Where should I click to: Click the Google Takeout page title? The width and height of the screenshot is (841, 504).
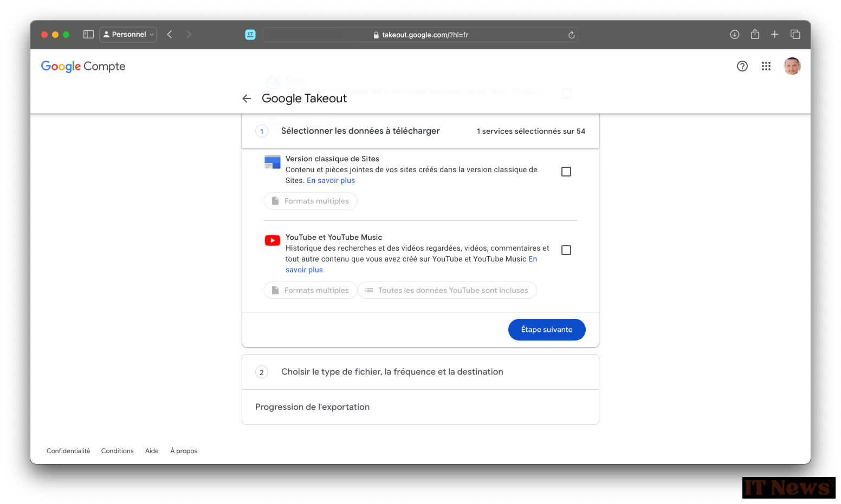pyautogui.click(x=304, y=99)
